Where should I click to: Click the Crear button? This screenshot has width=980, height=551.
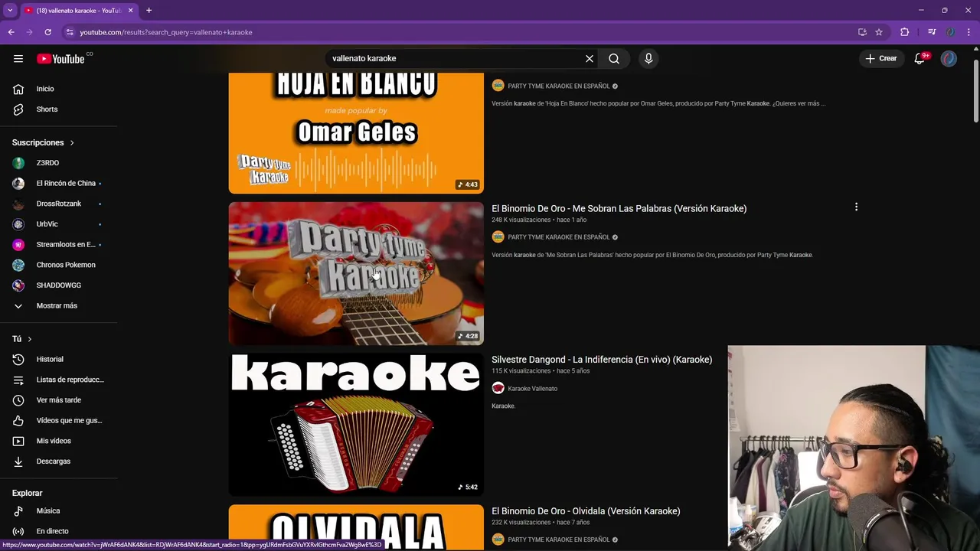881,58
